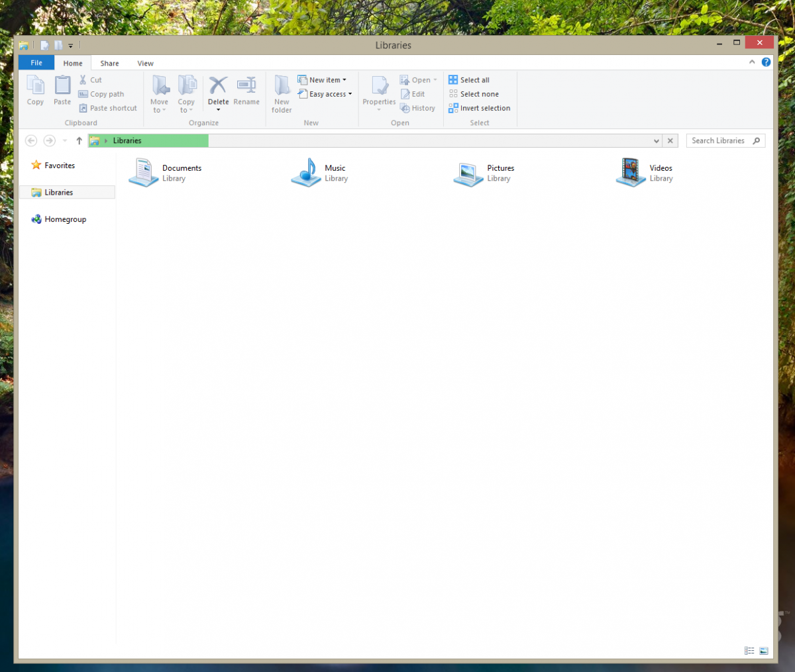The width and height of the screenshot is (795, 672).
Task: Open the Copy to dropdown
Action: point(186,93)
